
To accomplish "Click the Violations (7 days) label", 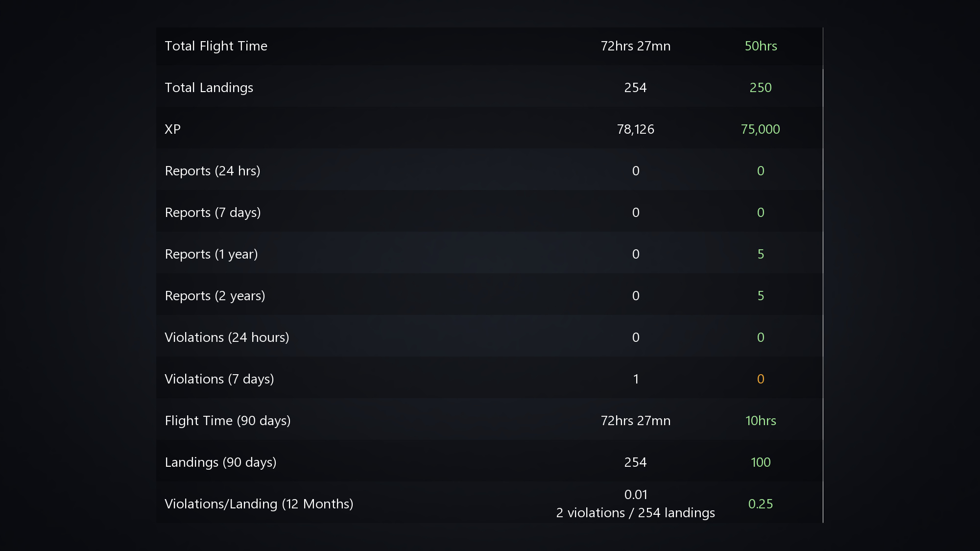I will 219,379.
